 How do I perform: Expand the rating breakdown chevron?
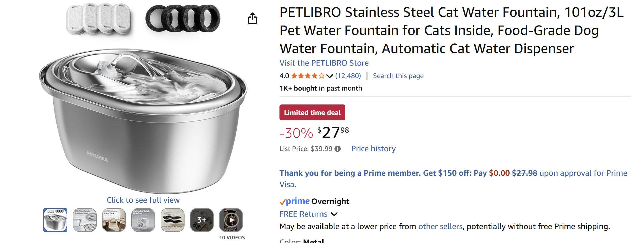tap(329, 76)
